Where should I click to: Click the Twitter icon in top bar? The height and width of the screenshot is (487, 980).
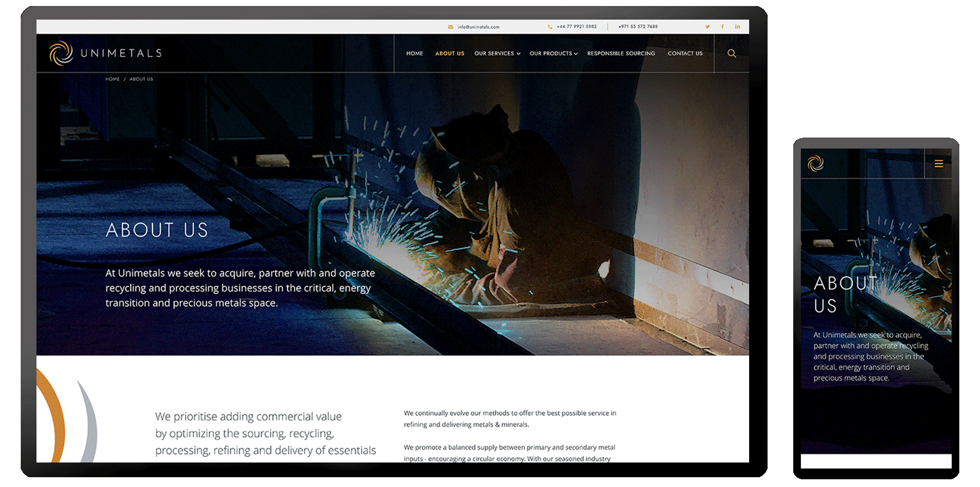pyautogui.click(x=707, y=27)
